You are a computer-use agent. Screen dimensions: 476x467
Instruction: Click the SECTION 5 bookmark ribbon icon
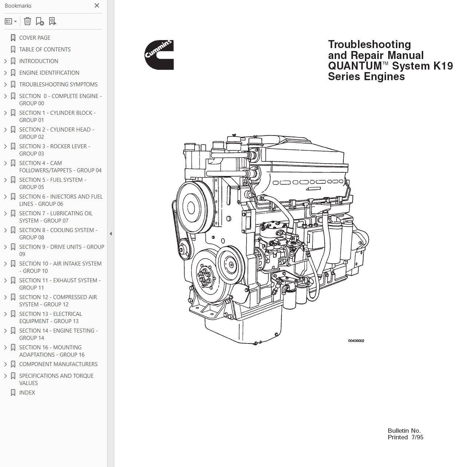[13, 180]
